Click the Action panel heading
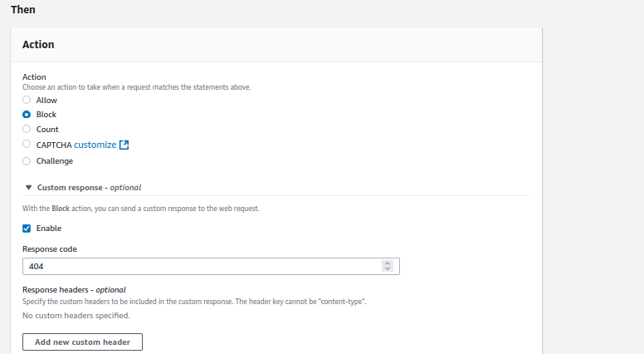 click(38, 44)
